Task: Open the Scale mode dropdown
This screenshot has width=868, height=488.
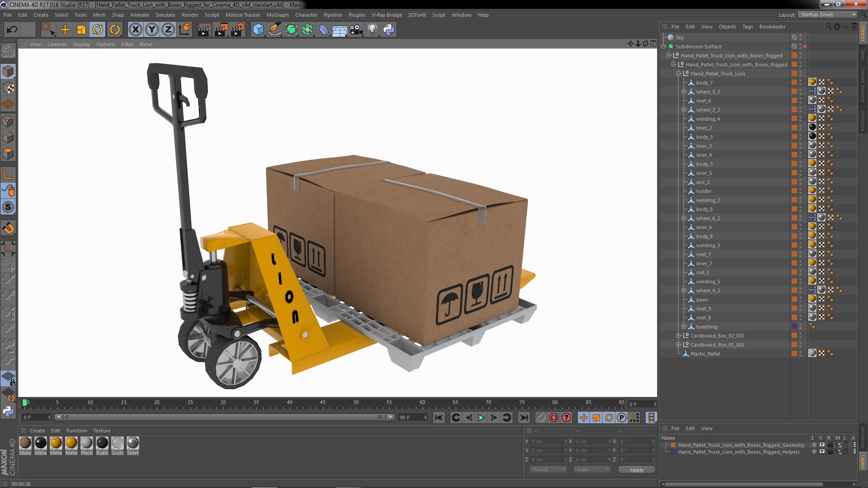Action: 592,470
